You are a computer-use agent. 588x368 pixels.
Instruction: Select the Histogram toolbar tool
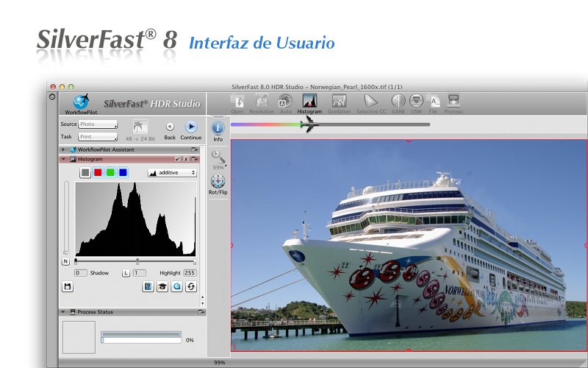point(309,101)
